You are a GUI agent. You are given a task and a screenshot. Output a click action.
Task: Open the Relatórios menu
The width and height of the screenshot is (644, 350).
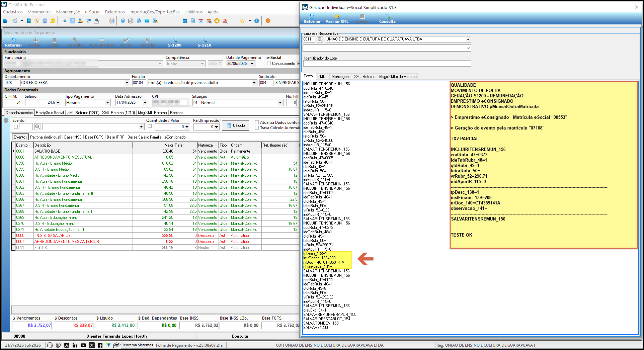point(115,12)
